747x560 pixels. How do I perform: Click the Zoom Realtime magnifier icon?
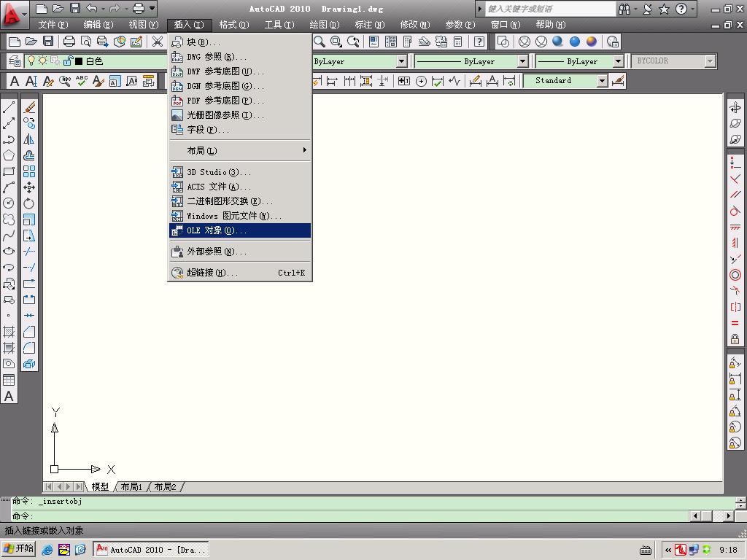tap(320, 42)
